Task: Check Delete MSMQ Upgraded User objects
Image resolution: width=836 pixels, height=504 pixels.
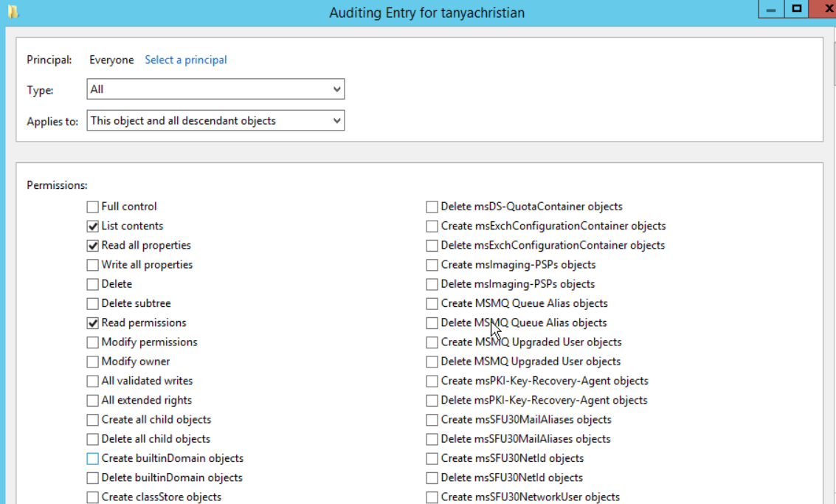Action: tap(432, 362)
